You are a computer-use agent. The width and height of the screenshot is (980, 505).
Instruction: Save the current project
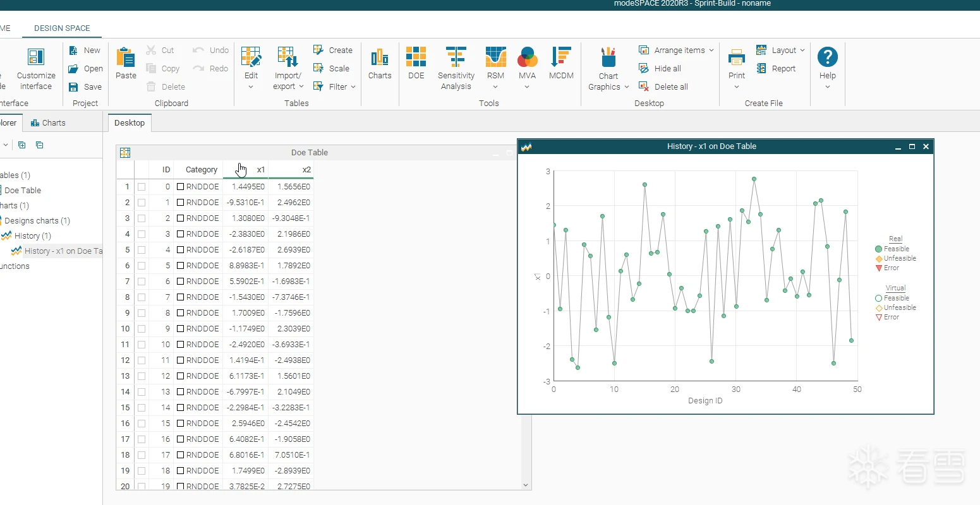coord(85,87)
